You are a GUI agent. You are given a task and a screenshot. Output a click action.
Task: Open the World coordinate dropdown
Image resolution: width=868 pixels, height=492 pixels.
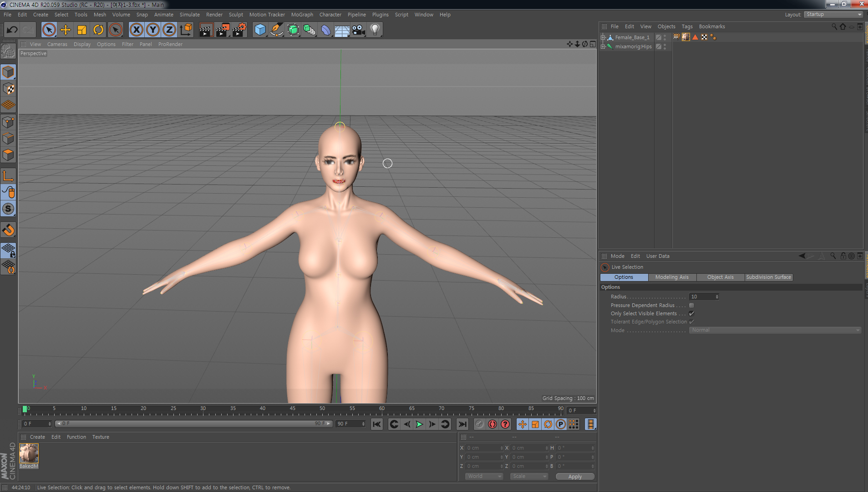click(x=484, y=477)
